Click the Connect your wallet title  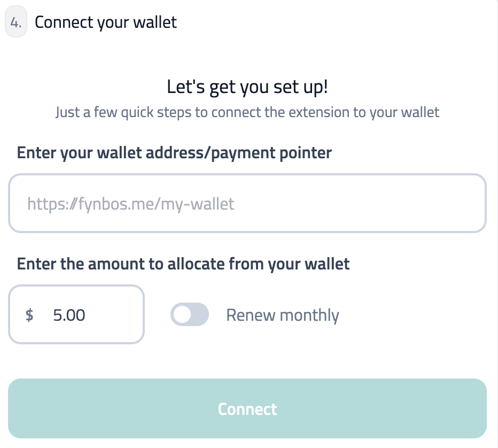(x=106, y=22)
